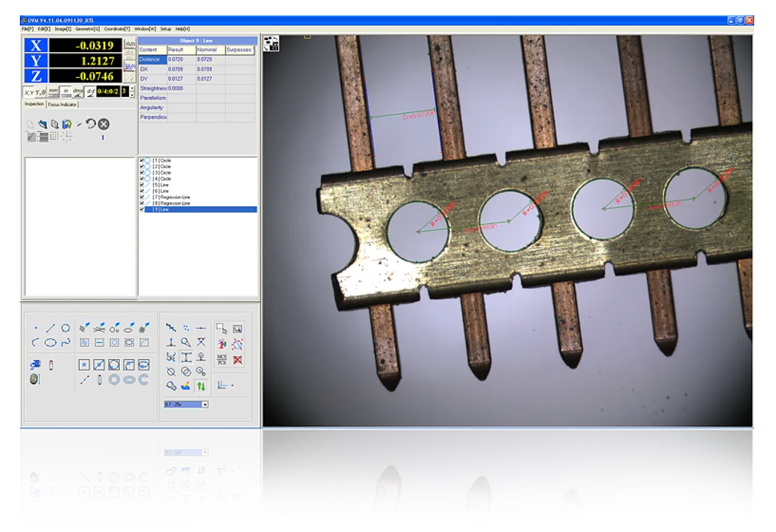Image resolution: width=776 pixels, height=532 pixels.
Task: Click the DX result value 0.0709
Action: coord(175,69)
